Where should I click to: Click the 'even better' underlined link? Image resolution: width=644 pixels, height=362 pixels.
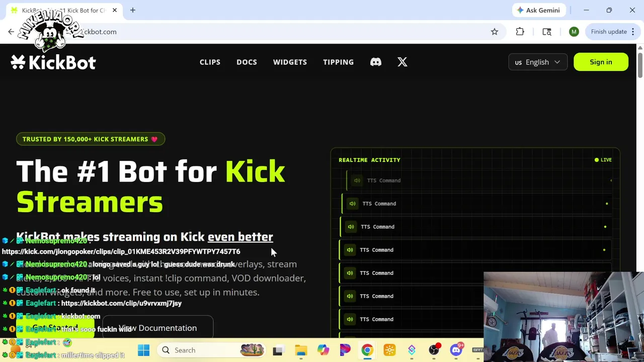[240, 237]
